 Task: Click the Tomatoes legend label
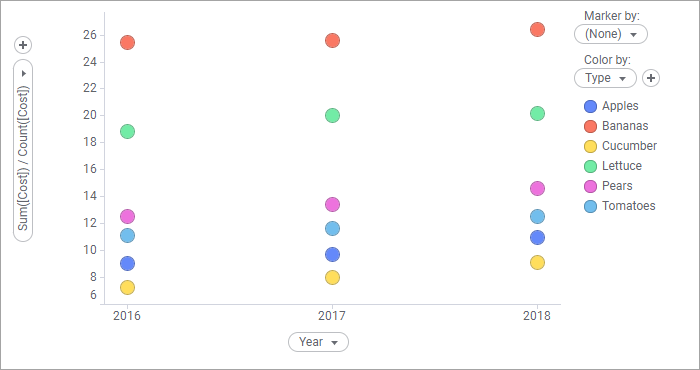point(629,206)
